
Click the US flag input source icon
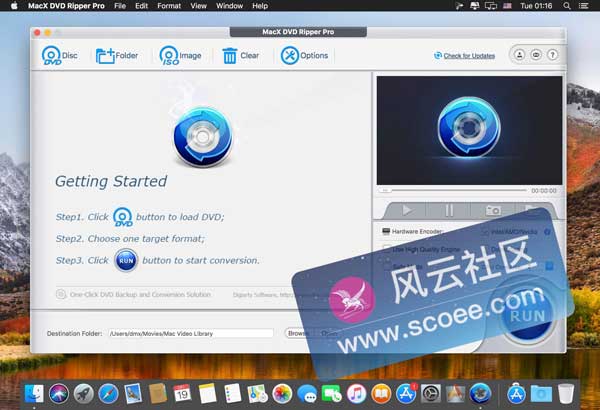507,6
